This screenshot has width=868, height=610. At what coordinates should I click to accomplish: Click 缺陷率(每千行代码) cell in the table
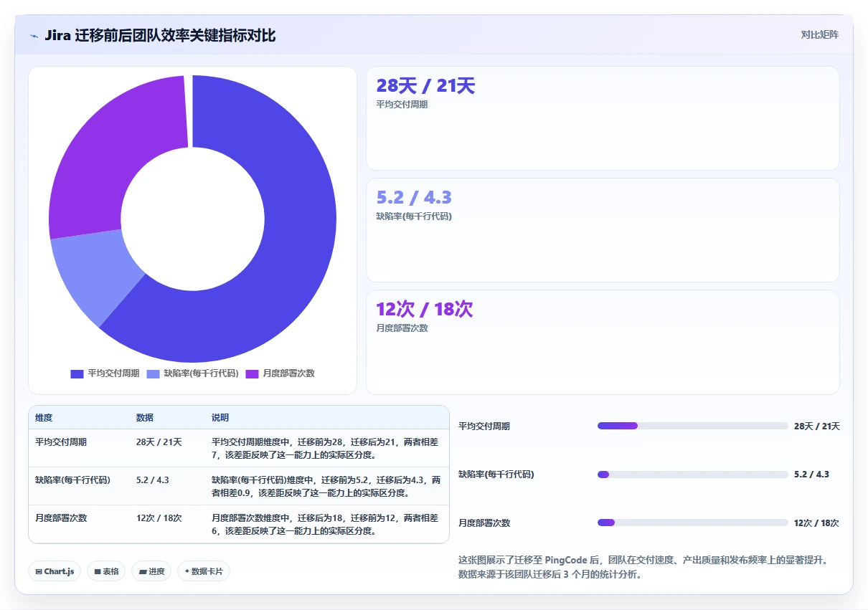tap(72, 480)
